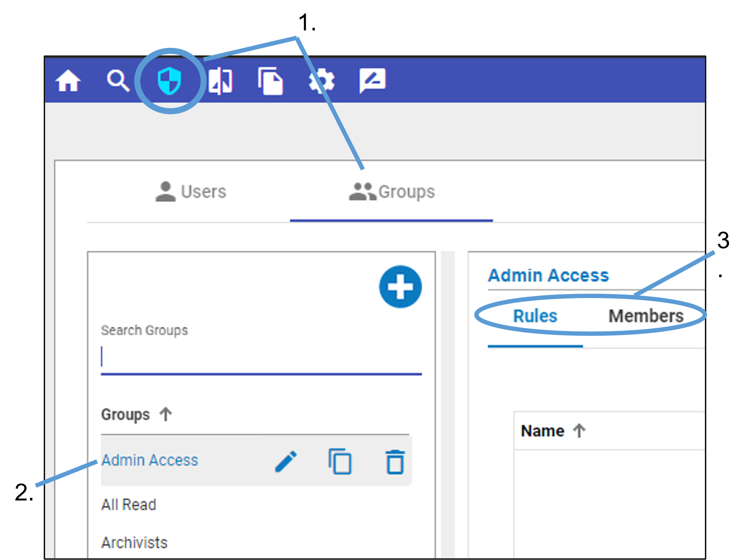Open the magnifier search icon in toolbar
Image resolution: width=750 pixels, height=560 pixels.
[118, 81]
